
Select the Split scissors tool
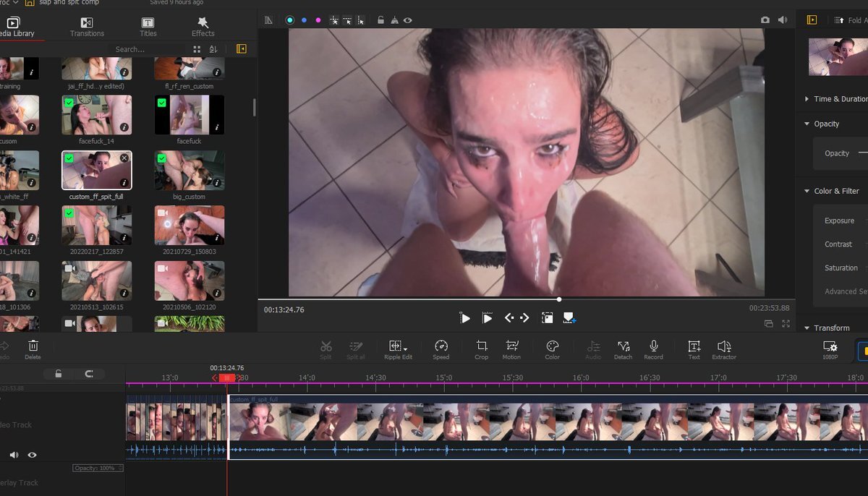[325, 348]
